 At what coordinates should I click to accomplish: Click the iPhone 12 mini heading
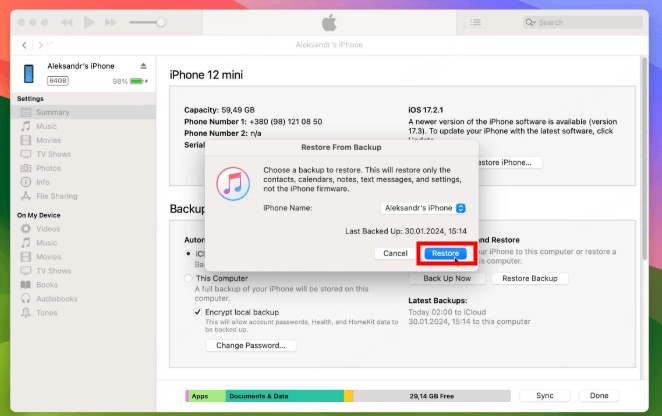(x=206, y=75)
